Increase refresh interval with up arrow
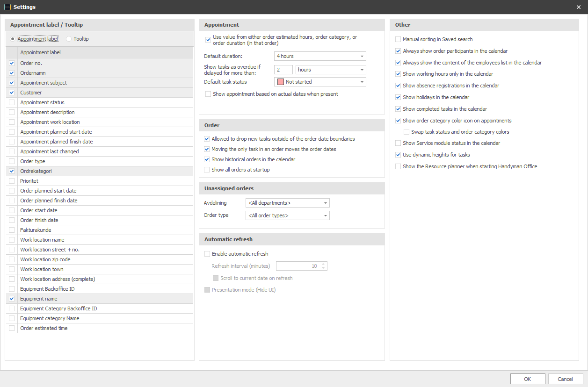The height and width of the screenshot is (387, 588). 323,264
